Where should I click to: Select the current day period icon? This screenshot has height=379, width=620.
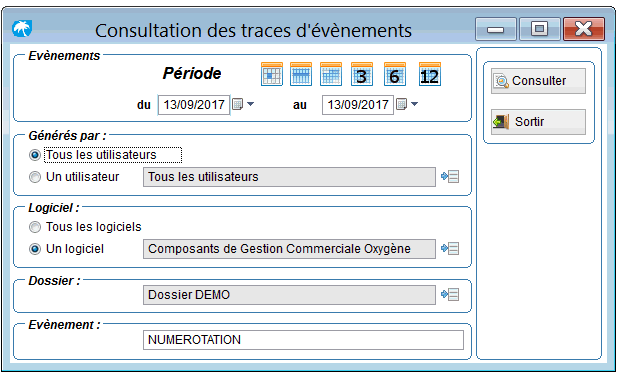(272, 74)
